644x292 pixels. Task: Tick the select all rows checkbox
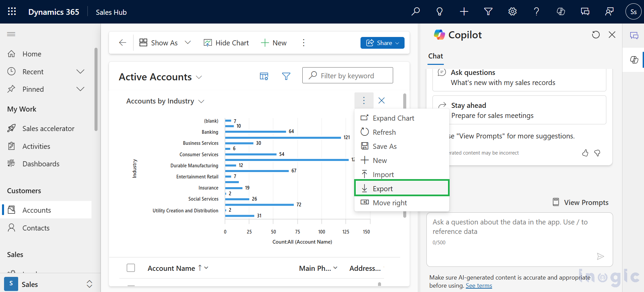(131, 268)
